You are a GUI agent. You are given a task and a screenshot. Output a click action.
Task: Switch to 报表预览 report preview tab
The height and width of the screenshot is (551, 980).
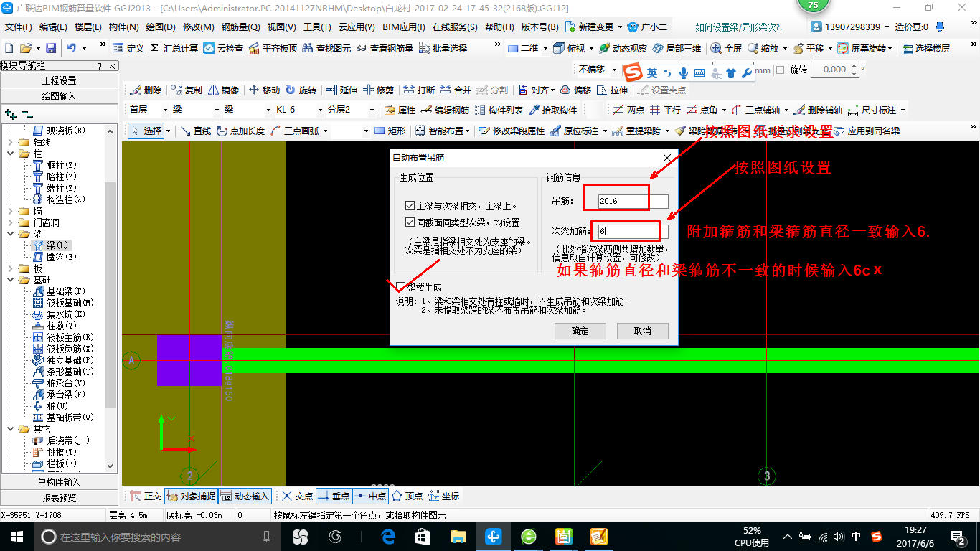click(x=60, y=498)
